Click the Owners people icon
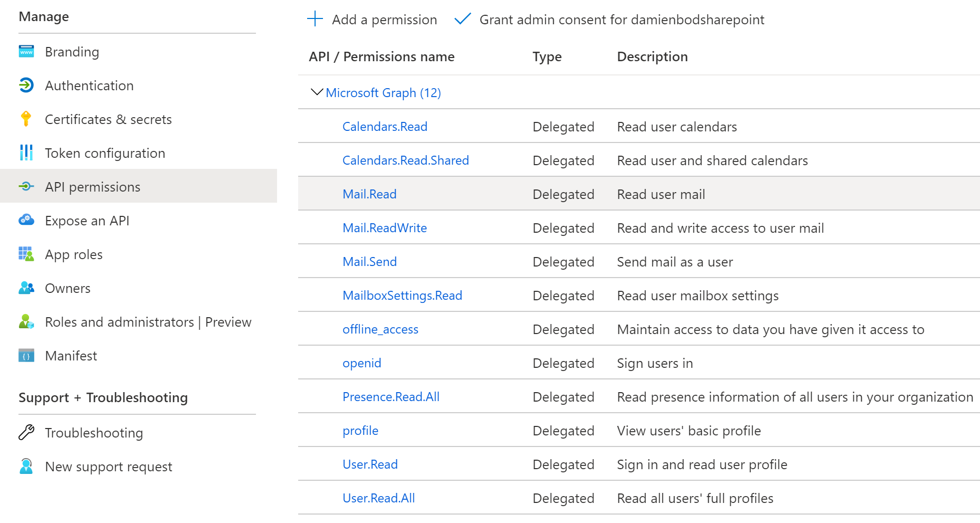The height and width of the screenshot is (523, 980). tap(26, 288)
